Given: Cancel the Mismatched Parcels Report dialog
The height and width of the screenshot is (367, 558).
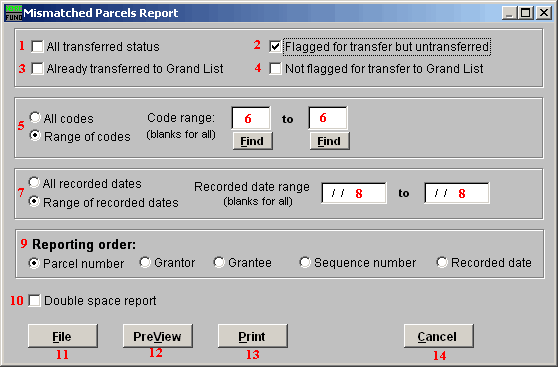Looking at the screenshot, I should click(439, 336).
